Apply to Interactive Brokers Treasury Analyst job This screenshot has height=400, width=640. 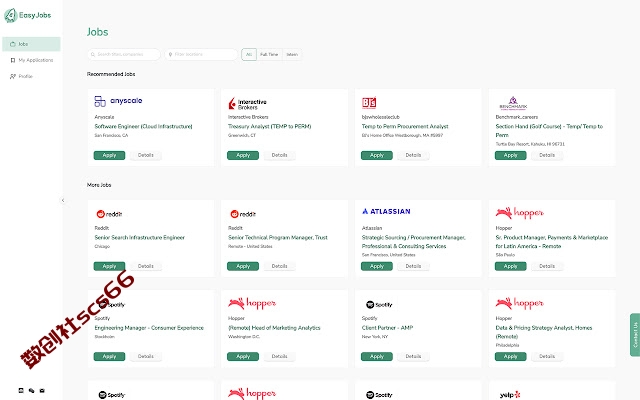pos(243,155)
